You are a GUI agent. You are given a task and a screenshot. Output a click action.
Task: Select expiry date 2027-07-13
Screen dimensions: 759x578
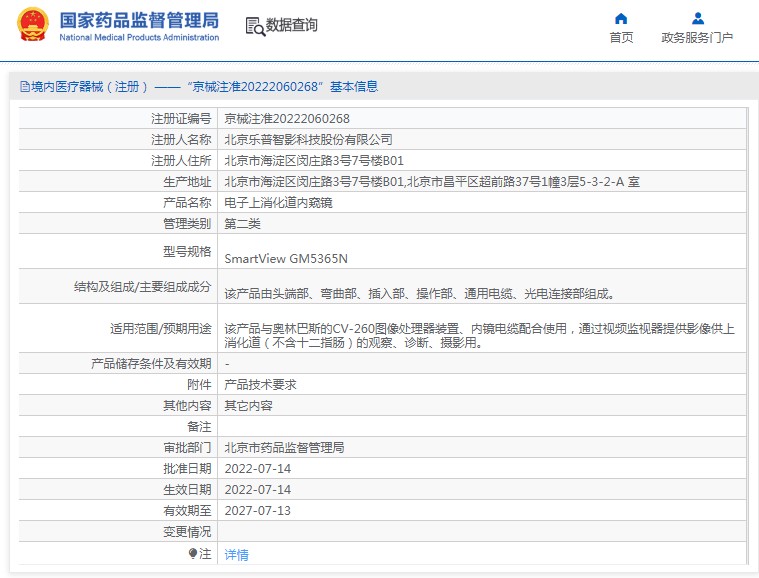point(258,511)
